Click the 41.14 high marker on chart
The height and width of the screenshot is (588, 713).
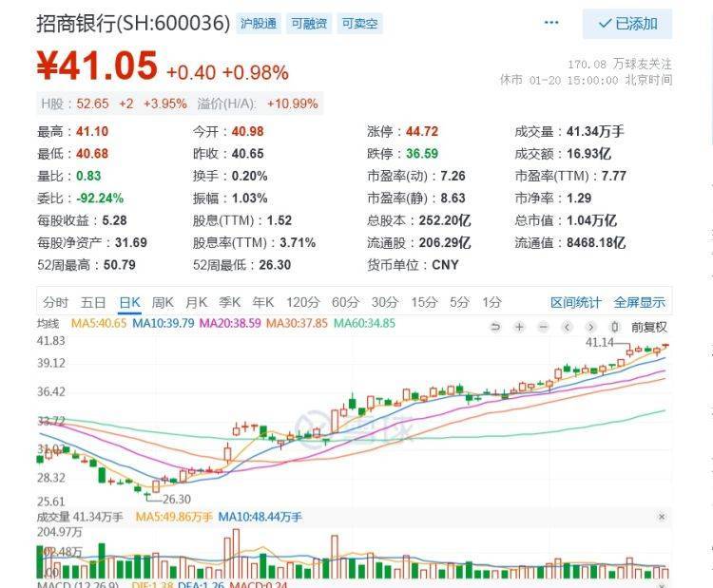(x=600, y=342)
